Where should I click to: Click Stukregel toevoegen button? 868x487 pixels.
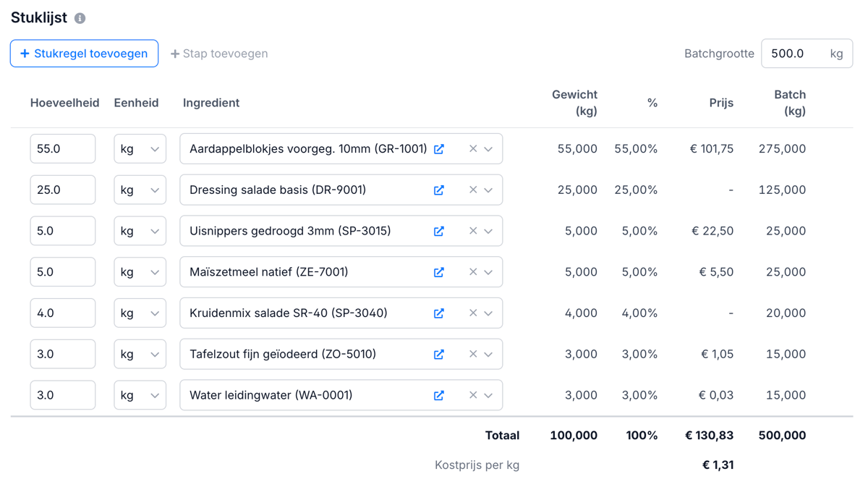[84, 54]
